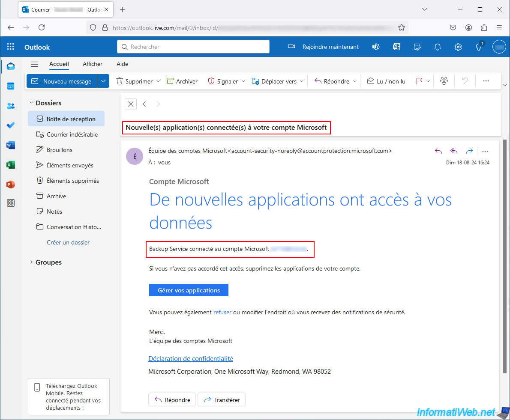Click Nouveau message button
This screenshot has width=510, height=420.
62,81
